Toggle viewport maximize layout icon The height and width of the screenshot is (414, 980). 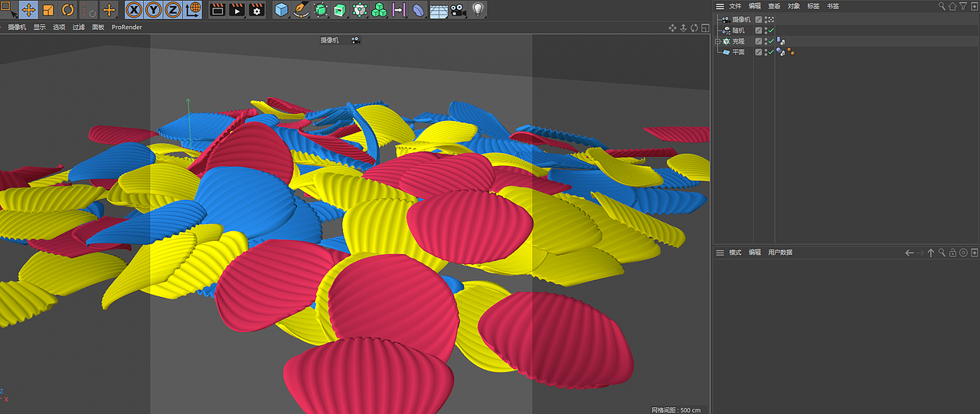[x=704, y=28]
